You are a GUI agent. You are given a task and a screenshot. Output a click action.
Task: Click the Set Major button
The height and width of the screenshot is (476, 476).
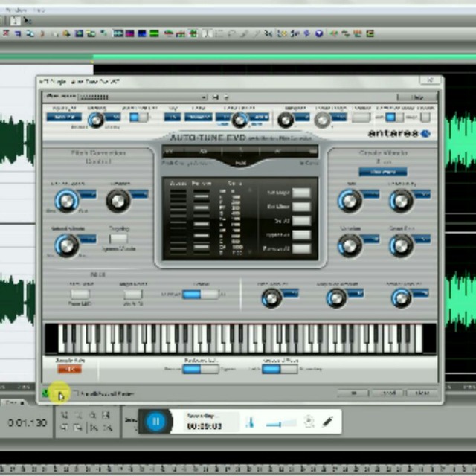click(300, 192)
